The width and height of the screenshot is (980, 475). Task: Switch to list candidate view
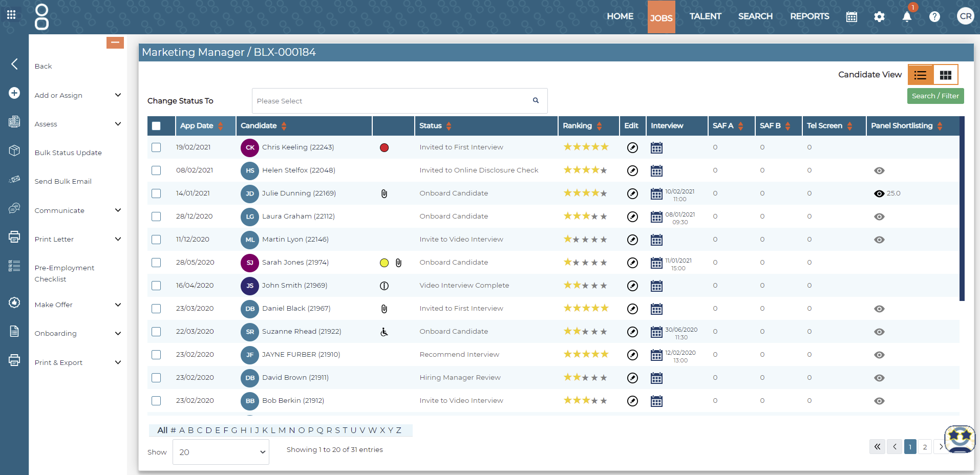[x=921, y=75]
